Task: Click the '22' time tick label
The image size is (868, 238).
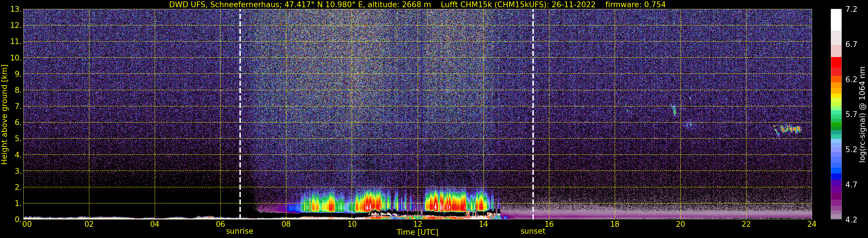Action: [x=746, y=224]
